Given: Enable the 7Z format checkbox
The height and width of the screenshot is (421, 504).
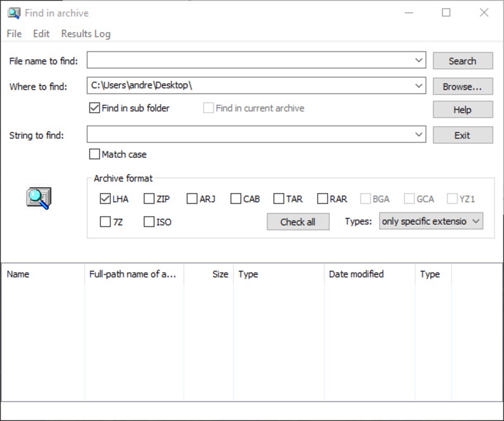Looking at the screenshot, I should (x=105, y=222).
